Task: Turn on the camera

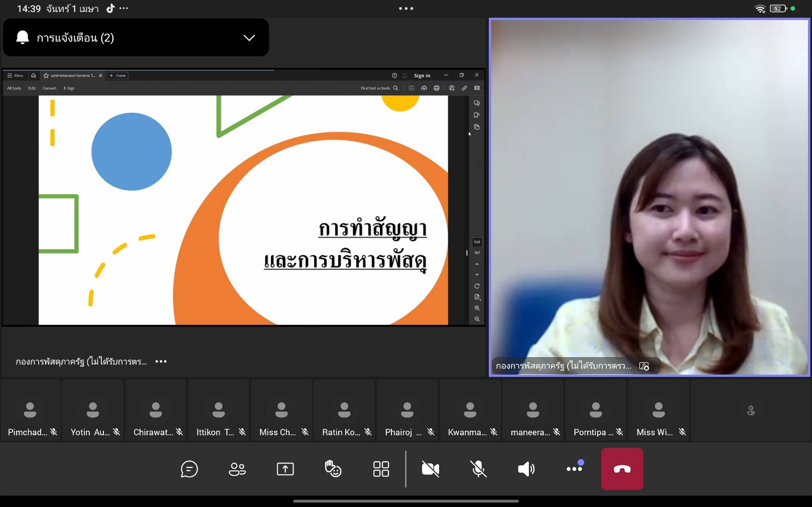Action: [x=430, y=469]
